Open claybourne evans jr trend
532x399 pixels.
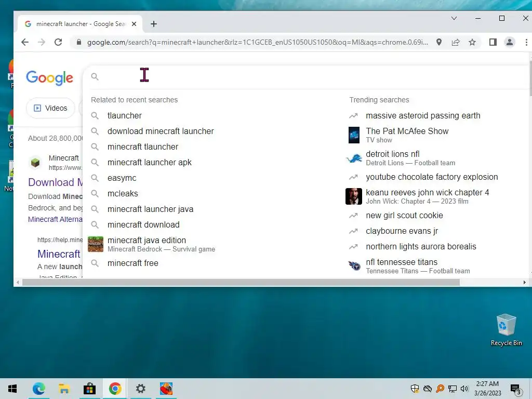pyautogui.click(x=402, y=231)
